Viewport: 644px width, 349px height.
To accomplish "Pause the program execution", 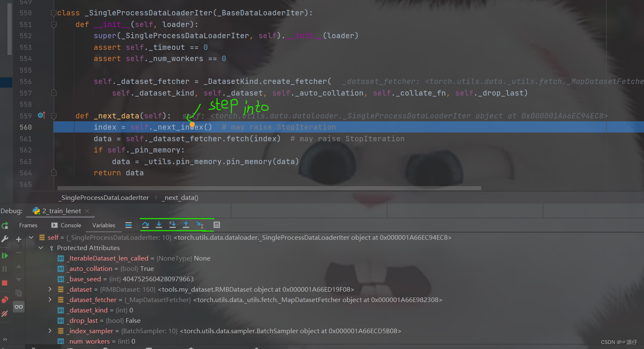I will (x=5, y=269).
